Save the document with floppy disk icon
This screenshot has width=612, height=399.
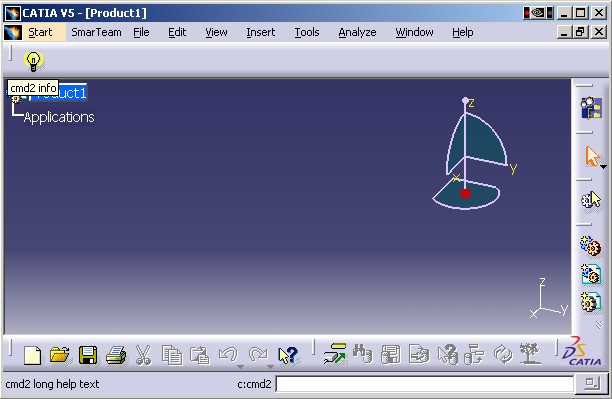(88, 355)
